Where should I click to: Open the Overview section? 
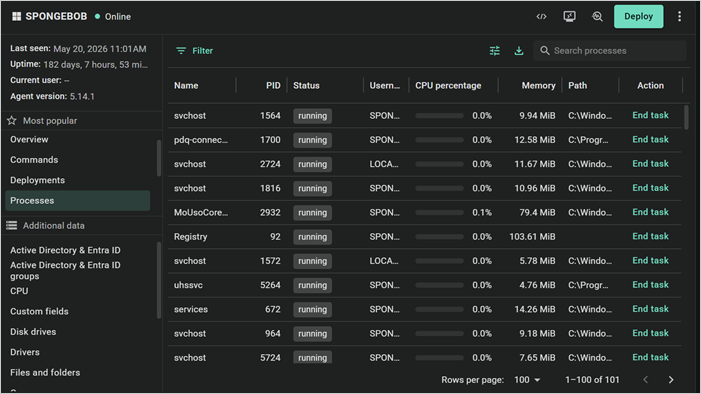coord(29,140)
